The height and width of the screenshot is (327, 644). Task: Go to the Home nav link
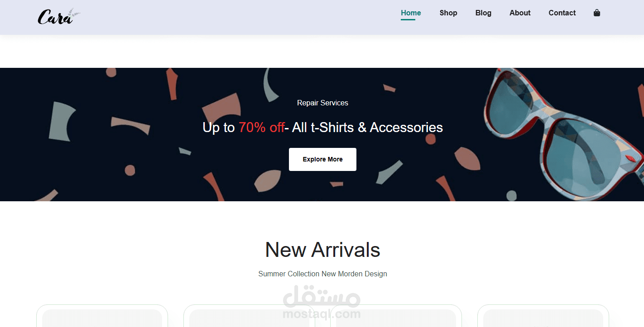click(x=411, y=13)
